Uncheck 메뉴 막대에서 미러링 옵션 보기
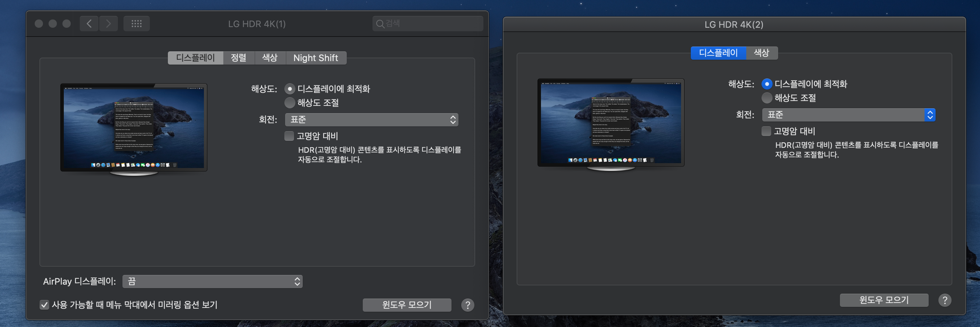This screenshot has width=980, height=327. click(x=44, y=305)
